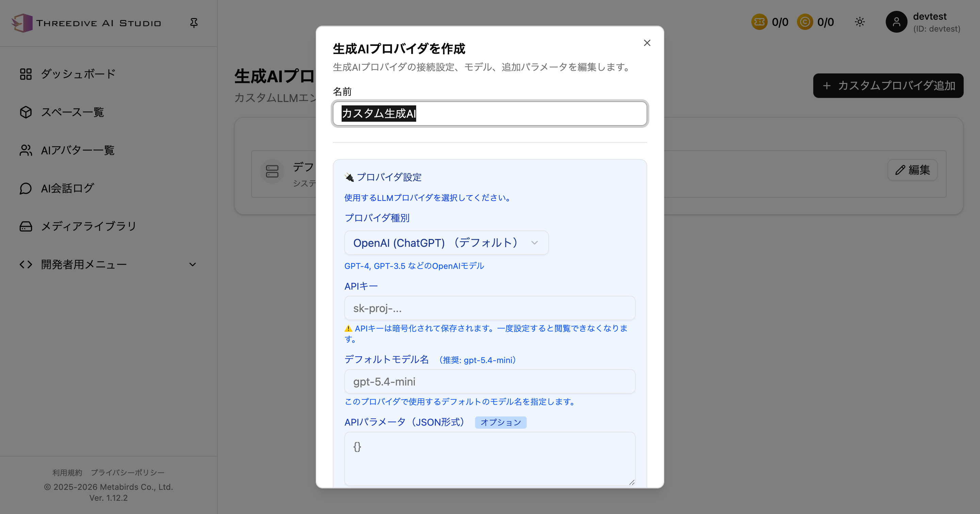This screenshot has width=980, height=514.
Task: Open スペース一覧 from sidebar
Action: point(109,112)
